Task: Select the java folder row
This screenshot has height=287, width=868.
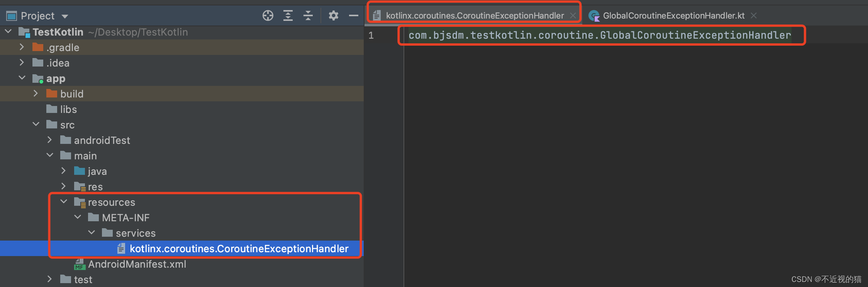Action: click(182, 171)
